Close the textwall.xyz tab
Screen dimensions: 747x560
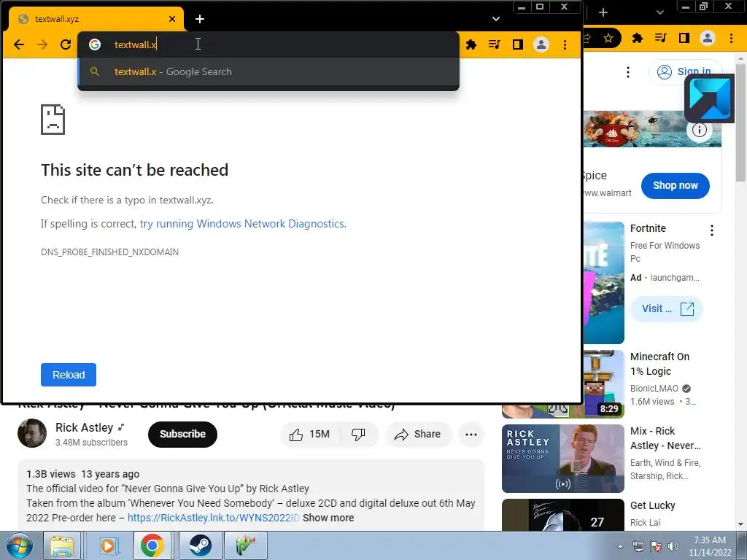(x=172, y=19)
